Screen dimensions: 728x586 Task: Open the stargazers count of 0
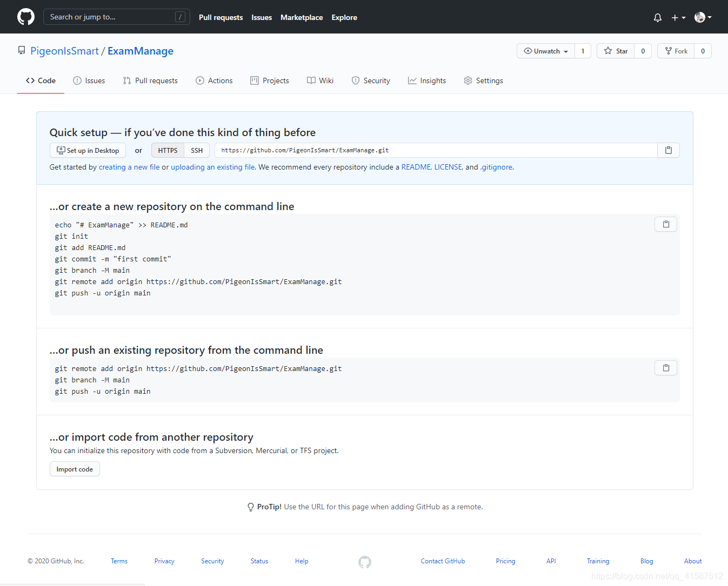643,51
